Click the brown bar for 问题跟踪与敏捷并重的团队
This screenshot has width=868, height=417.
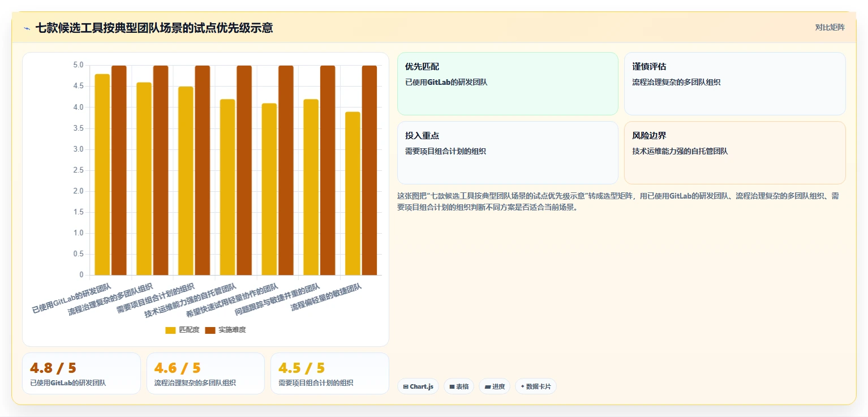[x=328, y=170]
